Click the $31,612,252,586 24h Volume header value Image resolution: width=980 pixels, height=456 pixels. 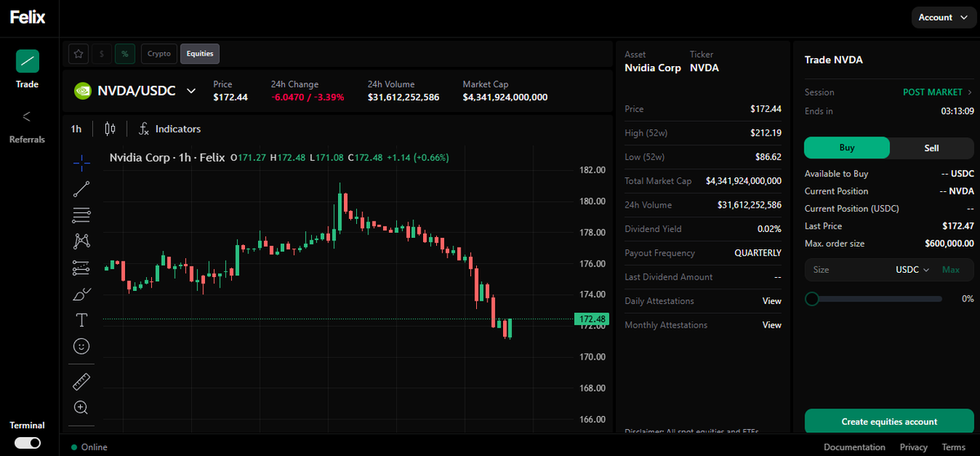coord(403,97)
